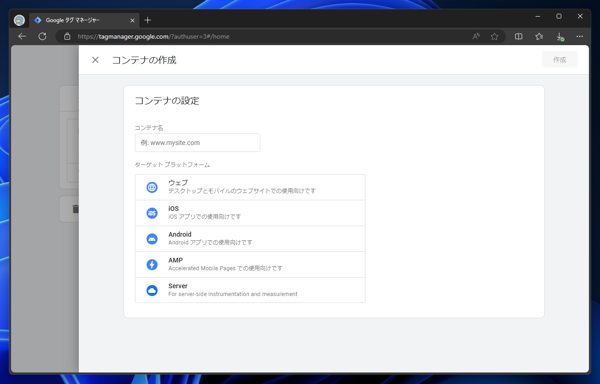Select the Android platform option
Screen dimensions: 600x384
tap(250, 239)
